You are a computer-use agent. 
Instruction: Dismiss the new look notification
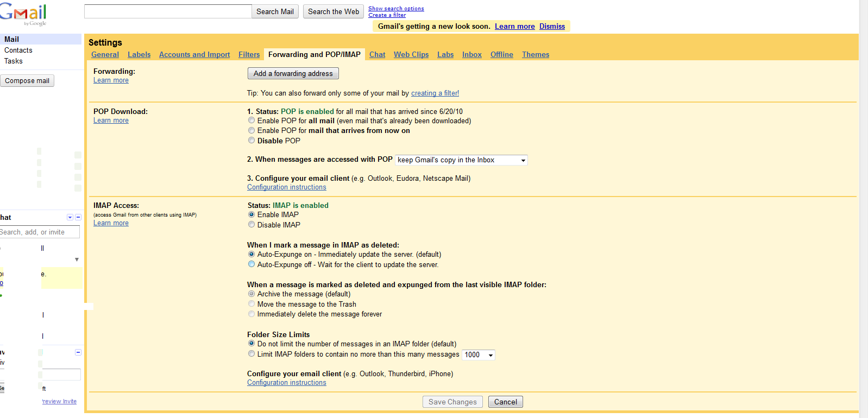(552, 26)
